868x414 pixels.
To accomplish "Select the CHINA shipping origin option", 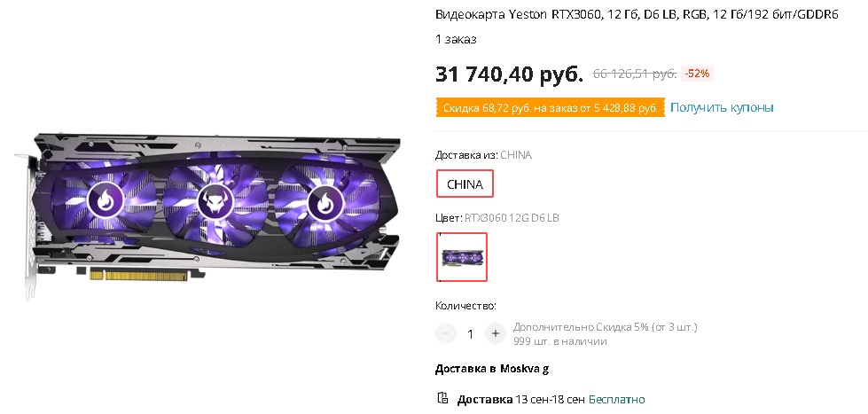I will pyautogui.click(x=465, y=184).
